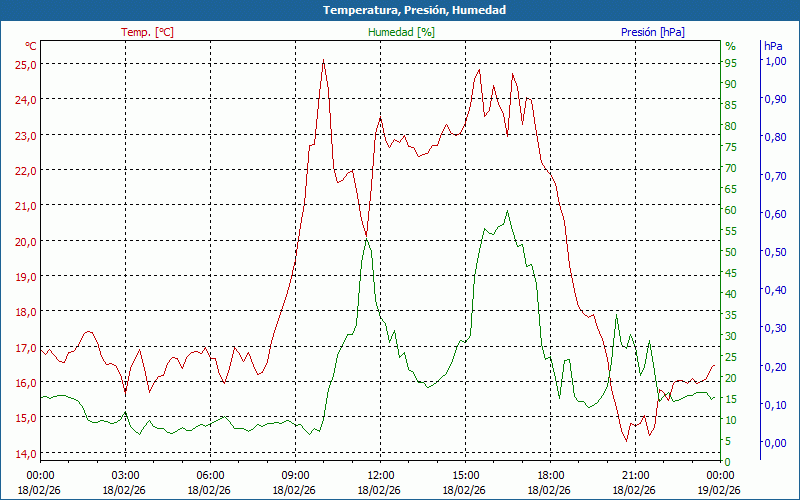This screenshot has height=500, width=800.
Task: Click the highest red temperature peak after 09:00
Action: (323, 61)
